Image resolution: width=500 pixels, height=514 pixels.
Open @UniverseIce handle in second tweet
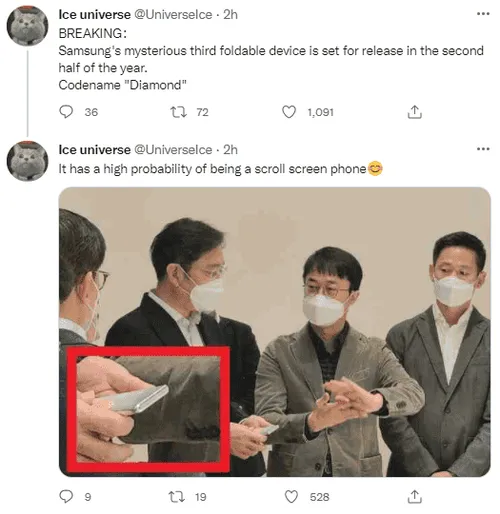173,150
